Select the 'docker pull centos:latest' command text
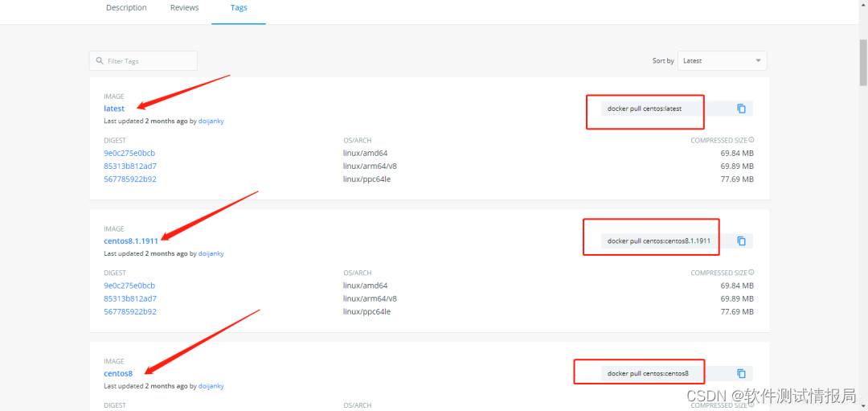This screenshot has width=868, height=411. pyautogui.click(x=645, y=109)
